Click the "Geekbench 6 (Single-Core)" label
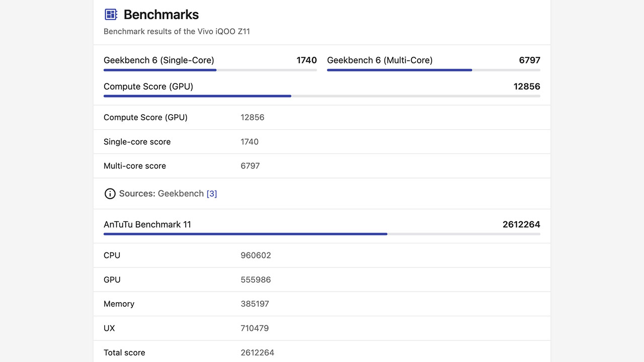 point(159,60)
